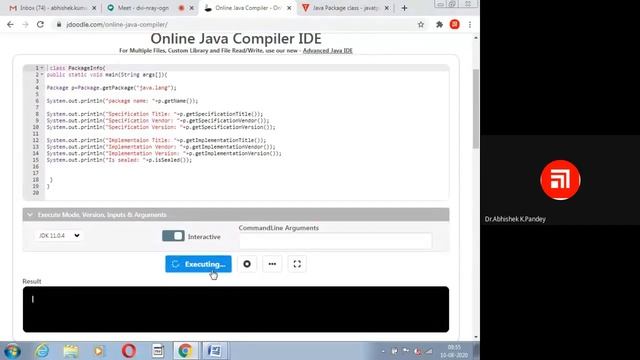Open the JDK 11.0.4 version dropdown
The image size is (640, 360).
[59, 236]
